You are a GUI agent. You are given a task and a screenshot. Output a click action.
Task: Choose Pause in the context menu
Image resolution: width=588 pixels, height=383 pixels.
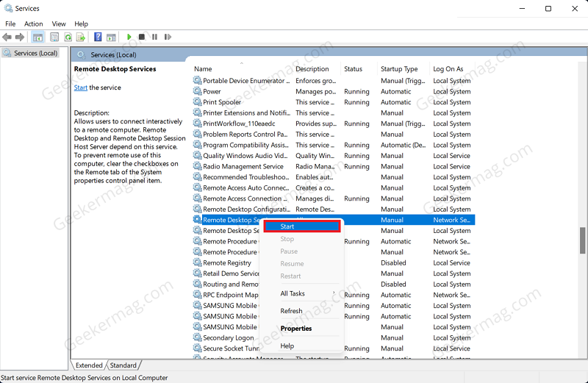[x=302, y=251]
